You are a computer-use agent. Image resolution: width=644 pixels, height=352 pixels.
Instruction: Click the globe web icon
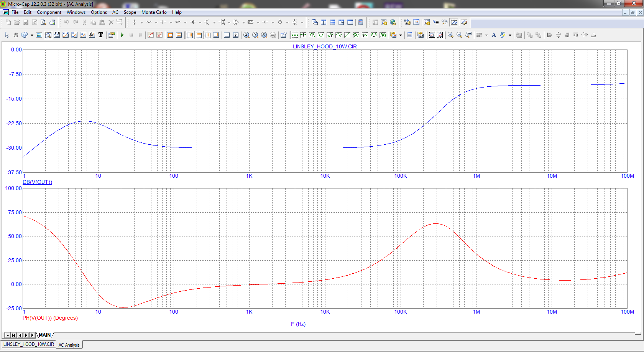393,22
